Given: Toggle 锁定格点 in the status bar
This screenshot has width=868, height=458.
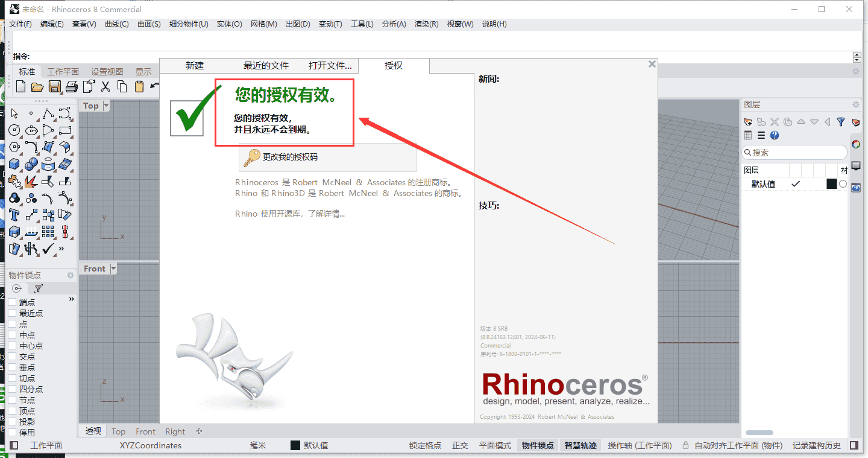Looking at the screenshot, I should (x=425, y=445).
